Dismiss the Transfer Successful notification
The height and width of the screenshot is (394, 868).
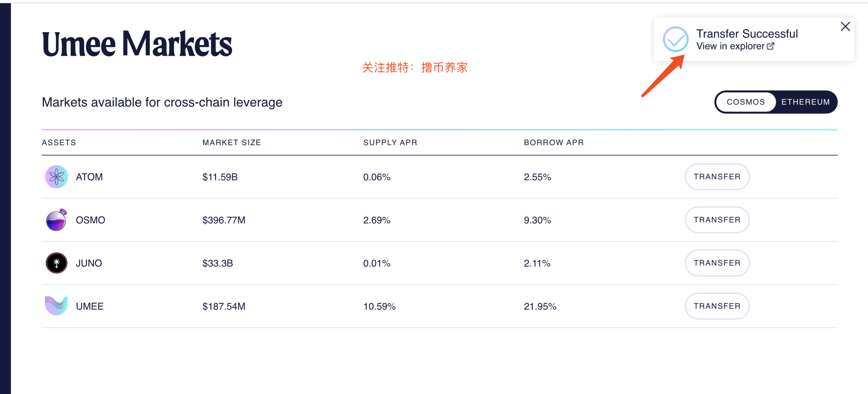845,26
